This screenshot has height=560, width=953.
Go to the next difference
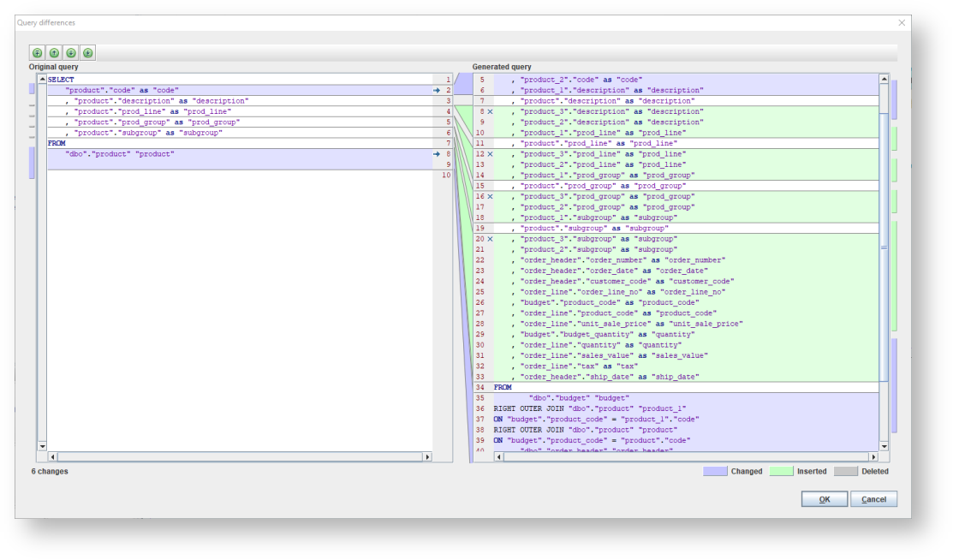tap(71, 53)
